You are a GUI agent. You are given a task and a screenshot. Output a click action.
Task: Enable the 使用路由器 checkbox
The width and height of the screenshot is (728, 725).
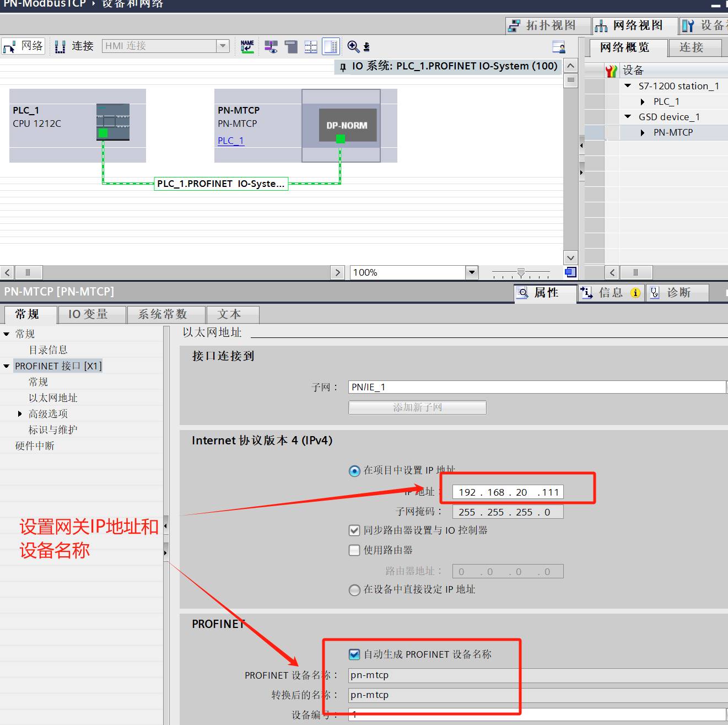click(354, 550)
